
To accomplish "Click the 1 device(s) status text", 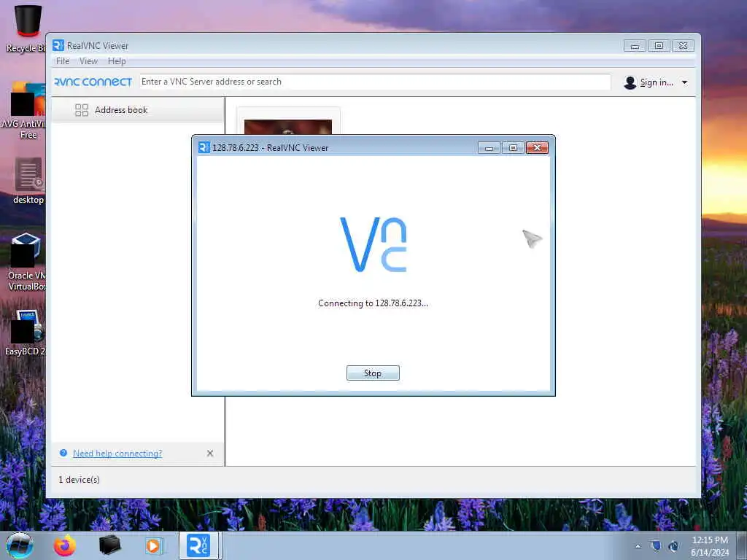I will 79,480.
